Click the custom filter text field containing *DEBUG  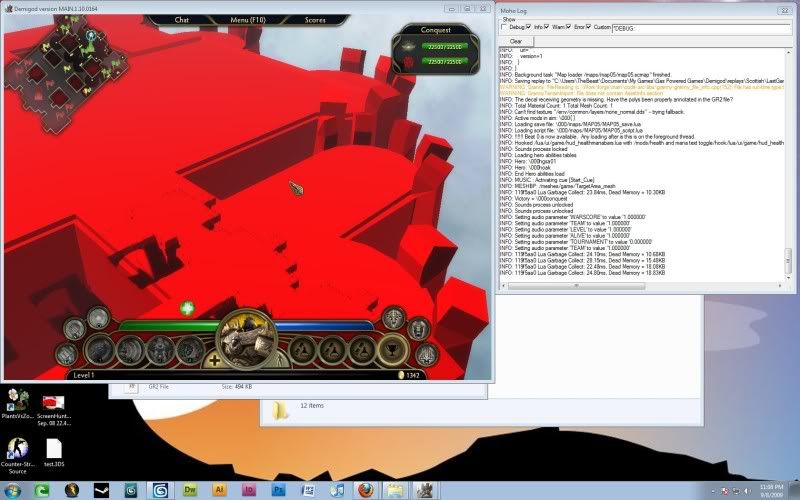(x=702, y=28)
